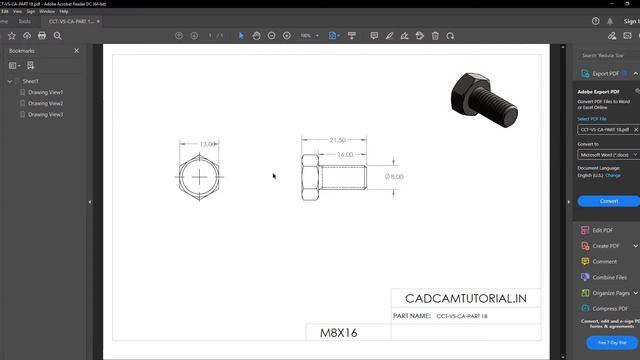Click the blue Convert button

609,201
